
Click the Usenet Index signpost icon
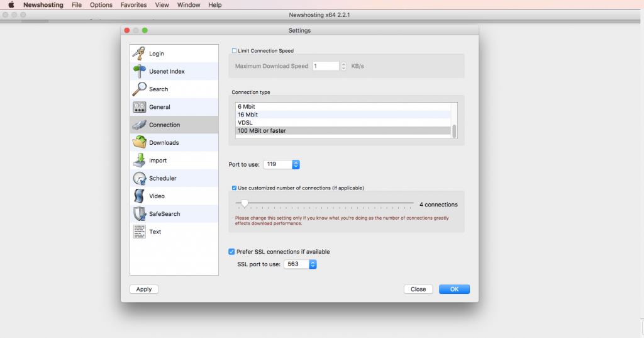(139, 71)
